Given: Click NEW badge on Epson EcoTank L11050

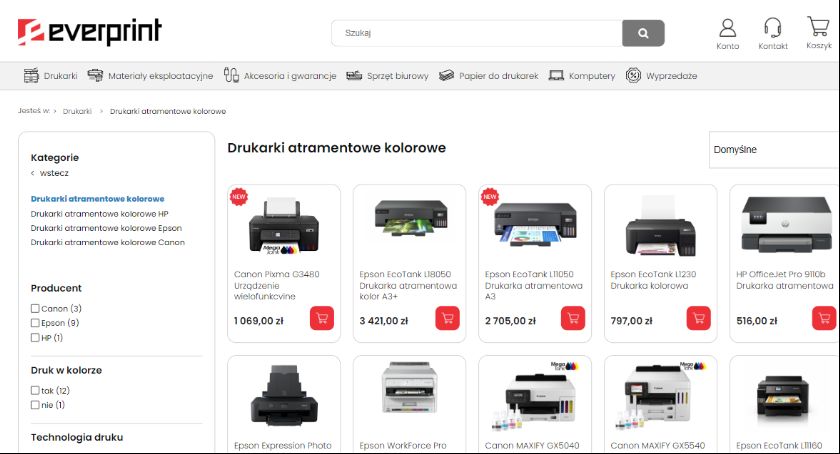Looking at the screenshot, I should pyautogui.click(x=490, y=197).
